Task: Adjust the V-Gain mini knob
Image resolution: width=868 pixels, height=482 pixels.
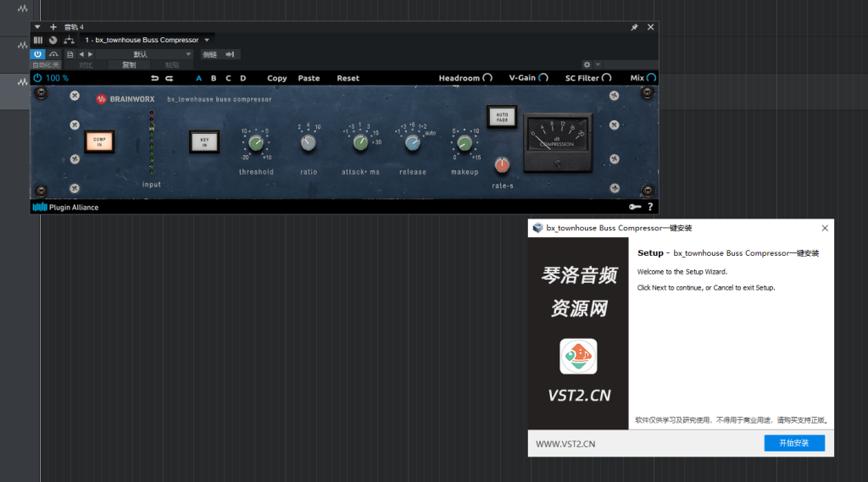Action: pyautogui.click(x=543, y=78)
